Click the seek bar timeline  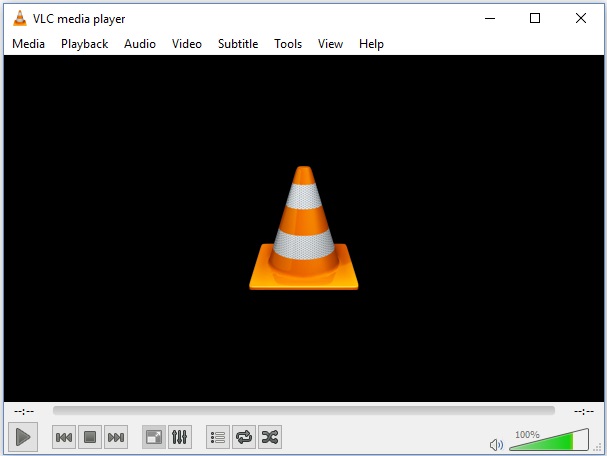[304, 411]
